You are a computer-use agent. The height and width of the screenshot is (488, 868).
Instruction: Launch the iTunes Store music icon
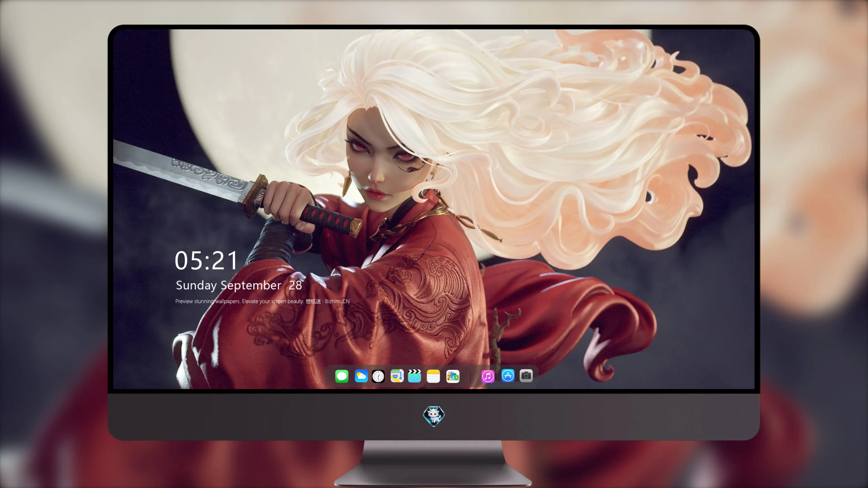tap(488, 376)
